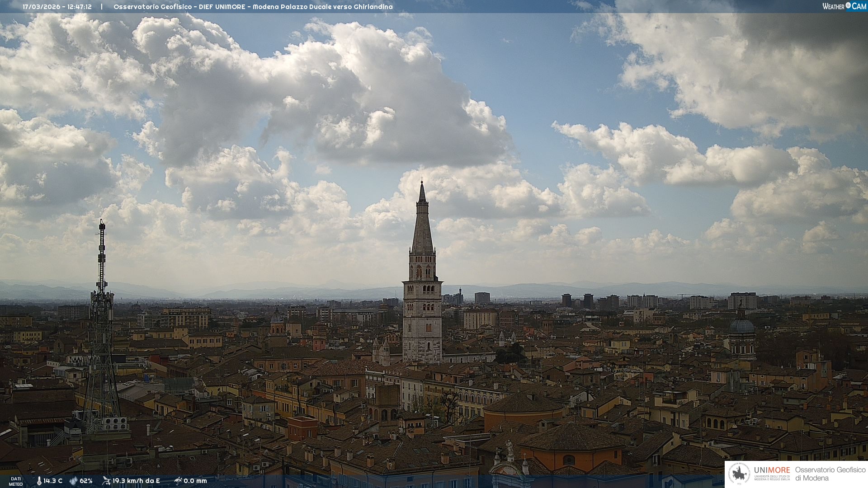The width and height of the screenshot is (868, 488).
Task: Click the rain umbrella precipitation icon
Action: (178, 481)
